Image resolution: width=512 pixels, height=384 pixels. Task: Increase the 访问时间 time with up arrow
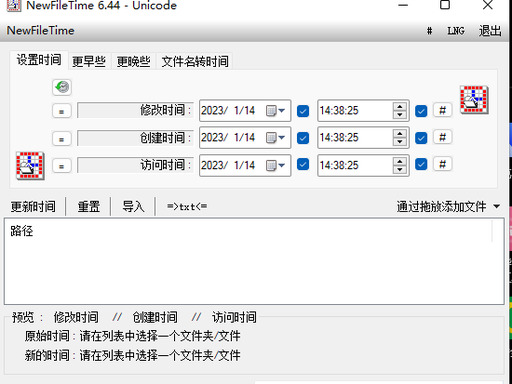(x=400, y=161)
